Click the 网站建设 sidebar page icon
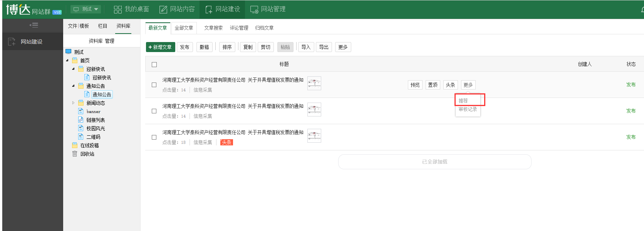The width and height of the screenshot is (644, 231). point(12,42)
